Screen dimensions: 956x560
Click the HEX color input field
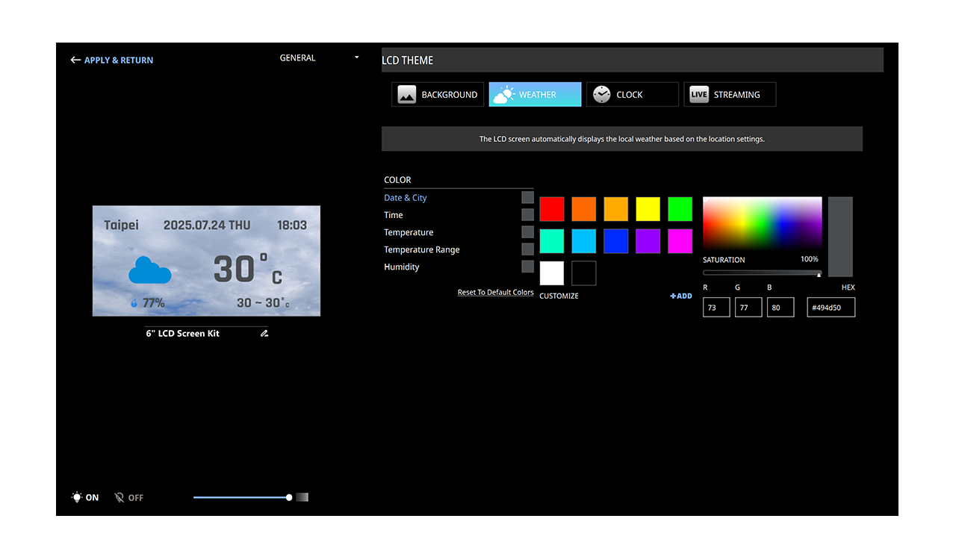pyautogui.click(x=831, y=308)
